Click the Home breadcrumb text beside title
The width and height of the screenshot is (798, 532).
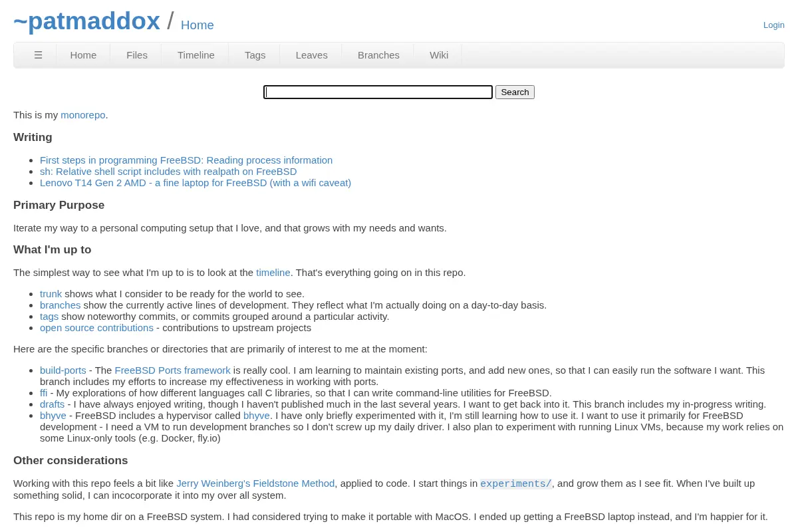(x=198, y=25)
